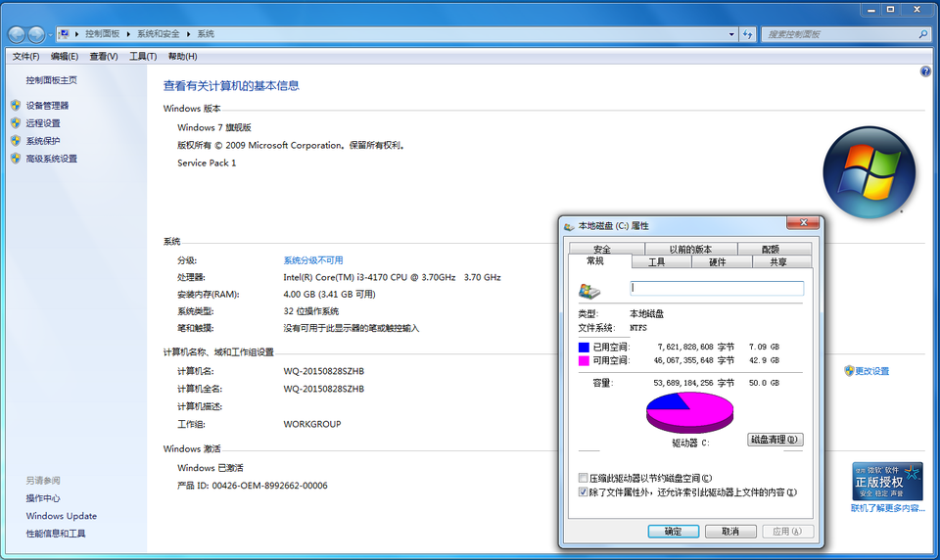
Task: Click the magenta 可用空间 color swatch
Action: (x=584, y=361)
